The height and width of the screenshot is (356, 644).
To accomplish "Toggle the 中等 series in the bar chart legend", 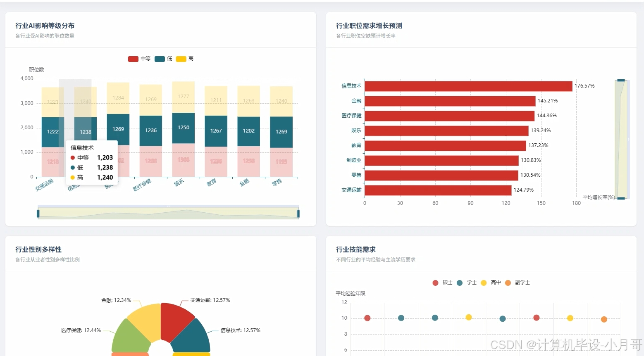I will [139, 59].
